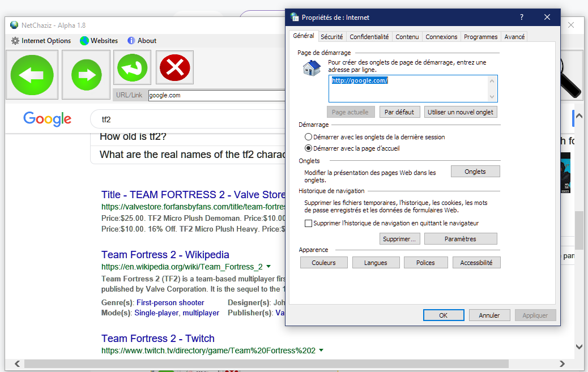Go forward with the green right arrow
This screenshot has height=372, width=588.
click(x=86, y=75)
